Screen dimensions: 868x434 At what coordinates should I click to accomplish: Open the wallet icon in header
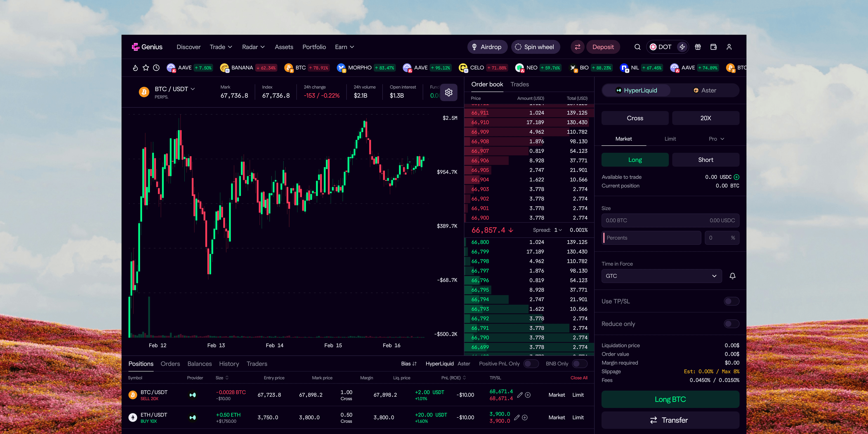coord(713,47)
